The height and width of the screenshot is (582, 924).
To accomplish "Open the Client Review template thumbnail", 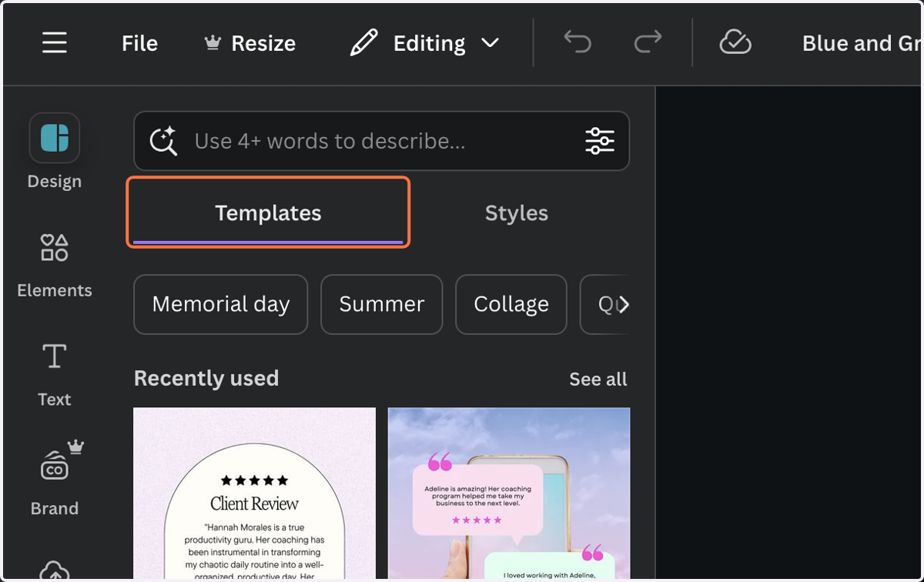I will [x=255, y=493].
